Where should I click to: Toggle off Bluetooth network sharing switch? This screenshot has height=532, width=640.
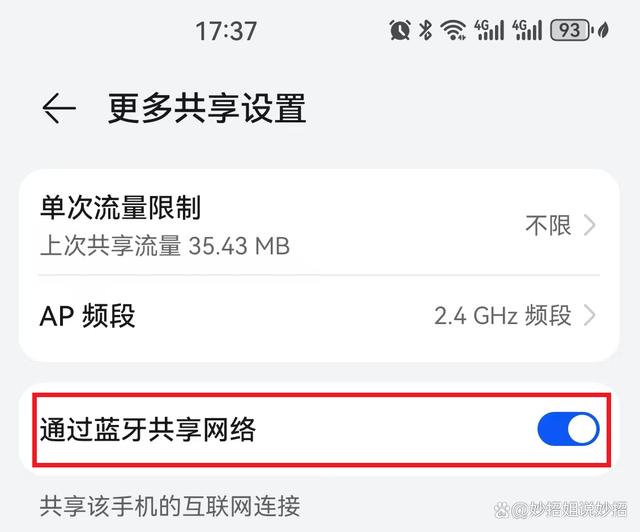click(568, 429)
